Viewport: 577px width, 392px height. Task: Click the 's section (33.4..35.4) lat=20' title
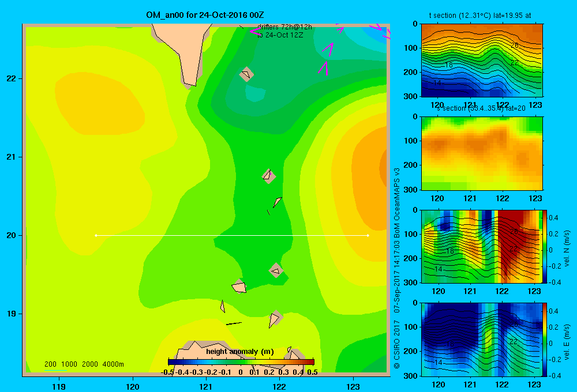(x=481, y=108)
